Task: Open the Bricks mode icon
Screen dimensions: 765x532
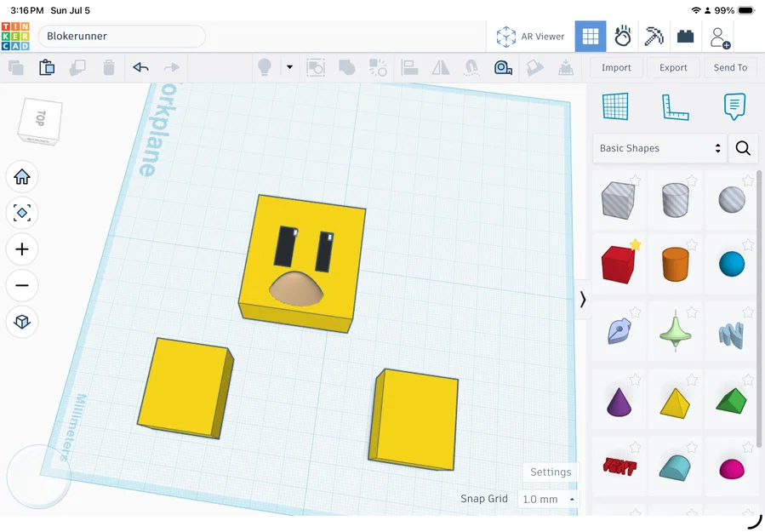Action: coord(686,37)
